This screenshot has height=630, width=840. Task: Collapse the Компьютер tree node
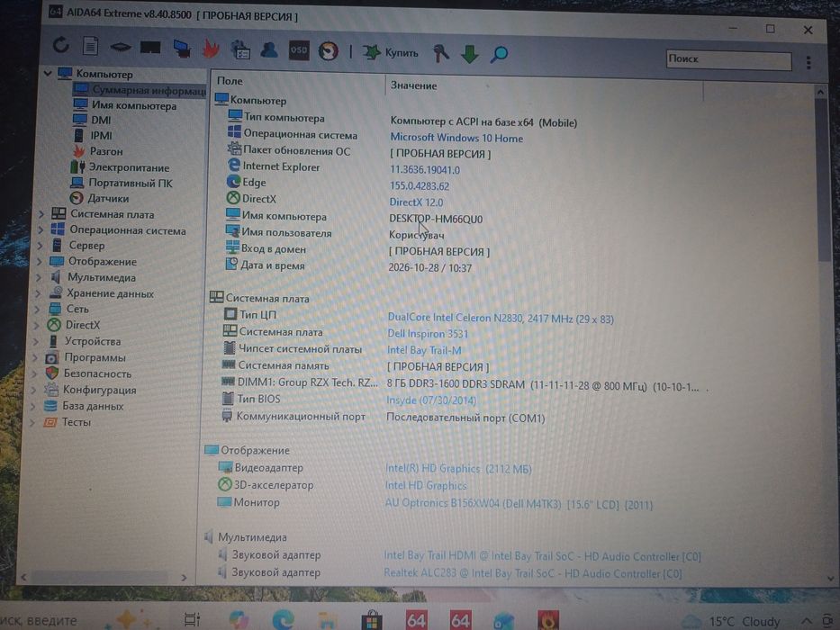pyautogui.click(x=48, y=73)
